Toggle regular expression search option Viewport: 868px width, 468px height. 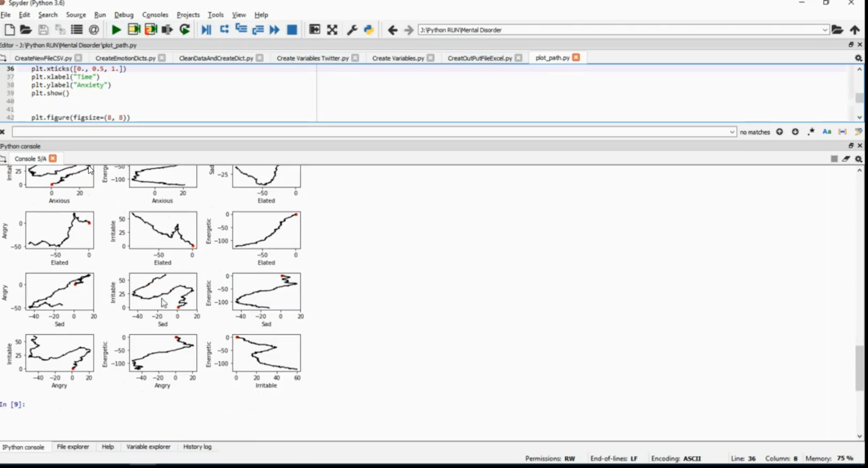[811, 132]
